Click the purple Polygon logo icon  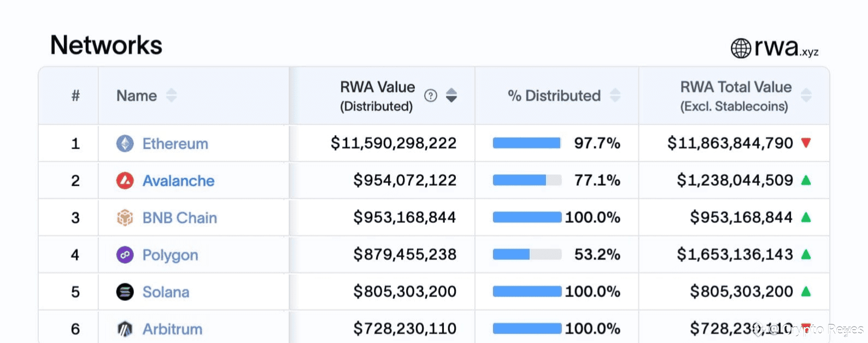click(x=125, y=255)
